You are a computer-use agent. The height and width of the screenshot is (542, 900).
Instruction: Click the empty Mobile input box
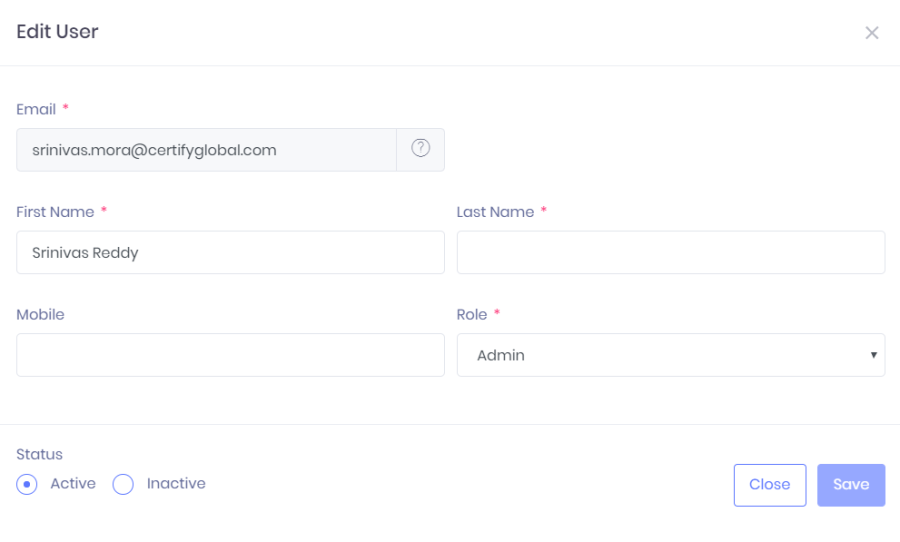click(230, 355)
